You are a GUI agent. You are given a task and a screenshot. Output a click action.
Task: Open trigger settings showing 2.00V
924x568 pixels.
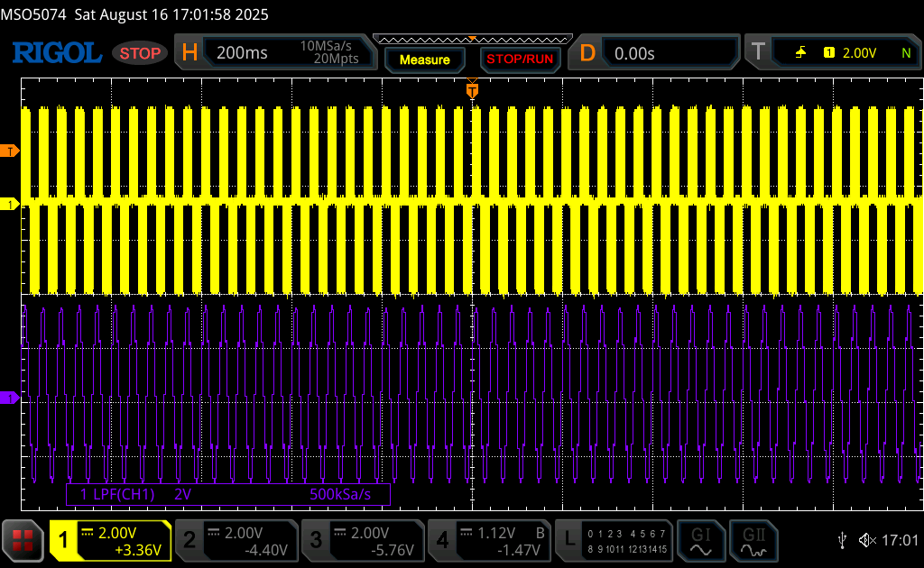833,53
